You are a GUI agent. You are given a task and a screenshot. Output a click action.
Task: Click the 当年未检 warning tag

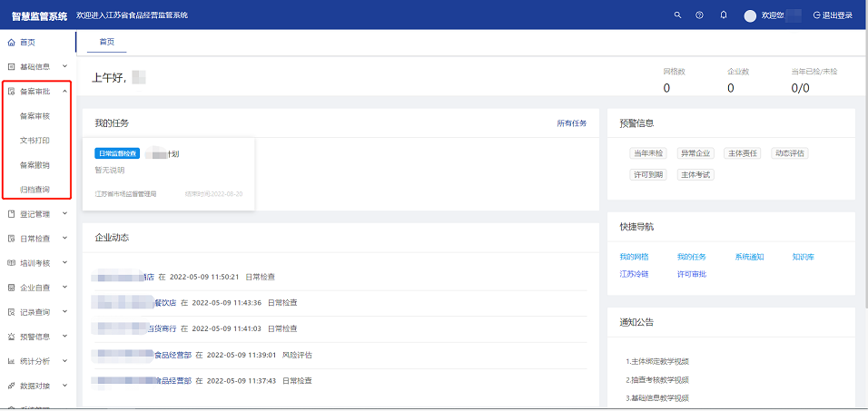(x=648, y=153)
